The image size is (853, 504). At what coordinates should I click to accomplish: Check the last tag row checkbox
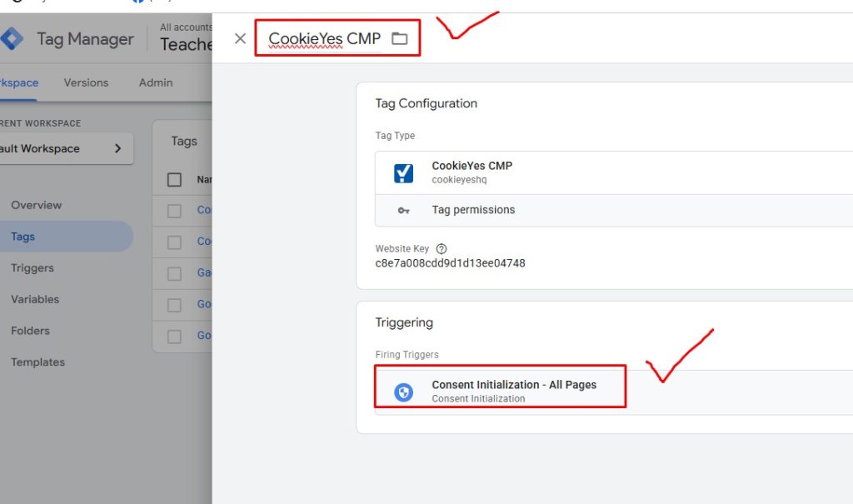pos(174,337)
